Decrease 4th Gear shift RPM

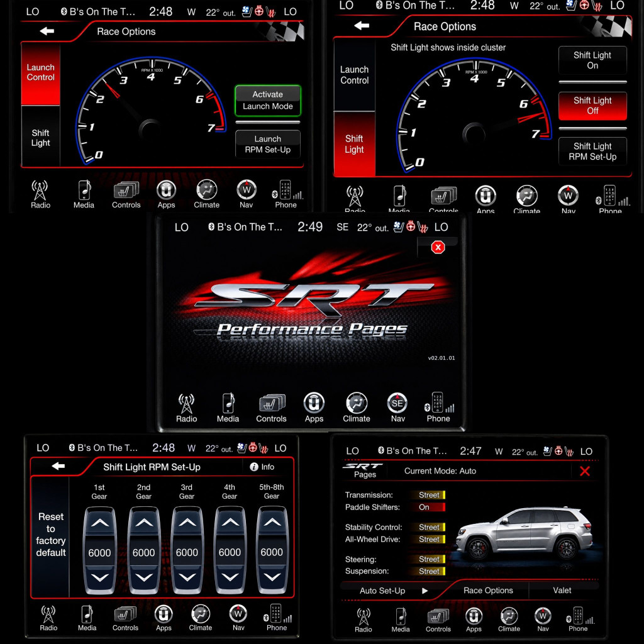pos(230,578)
